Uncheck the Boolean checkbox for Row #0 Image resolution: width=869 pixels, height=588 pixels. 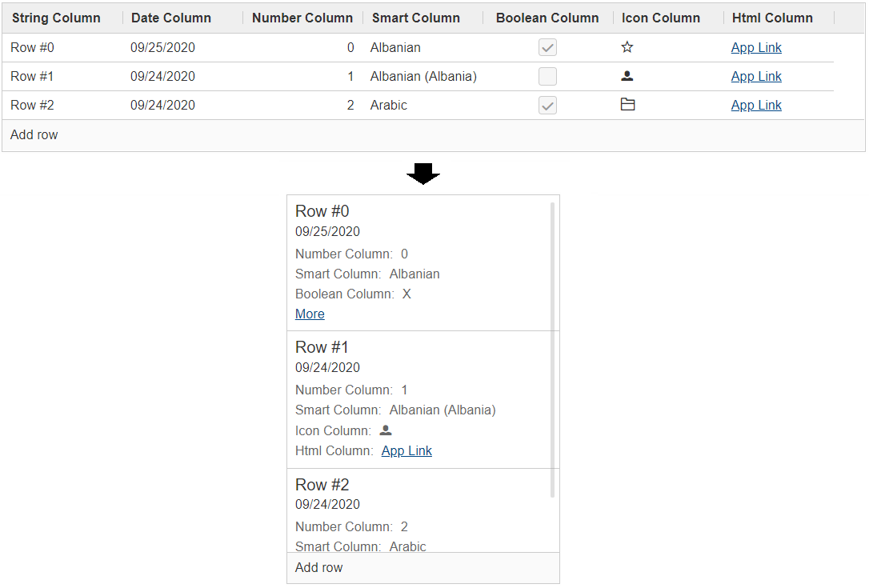[547, 48]
